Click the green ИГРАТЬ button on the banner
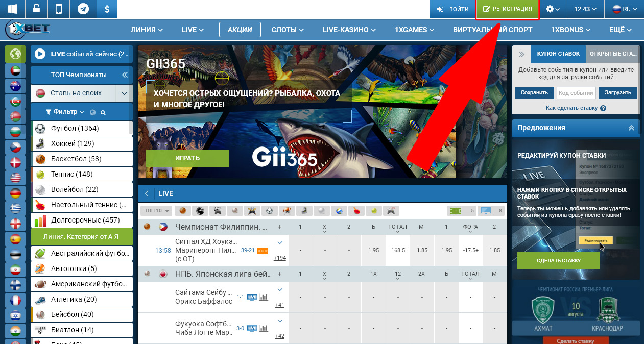644x344 pixels. pos(187,158)
